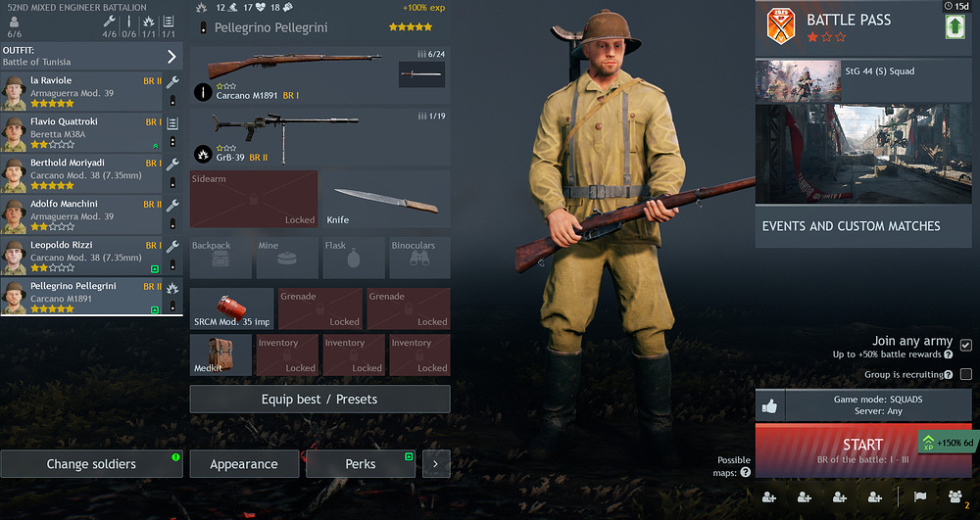Open Game mode SQUADS server selector

pos(878,405)
